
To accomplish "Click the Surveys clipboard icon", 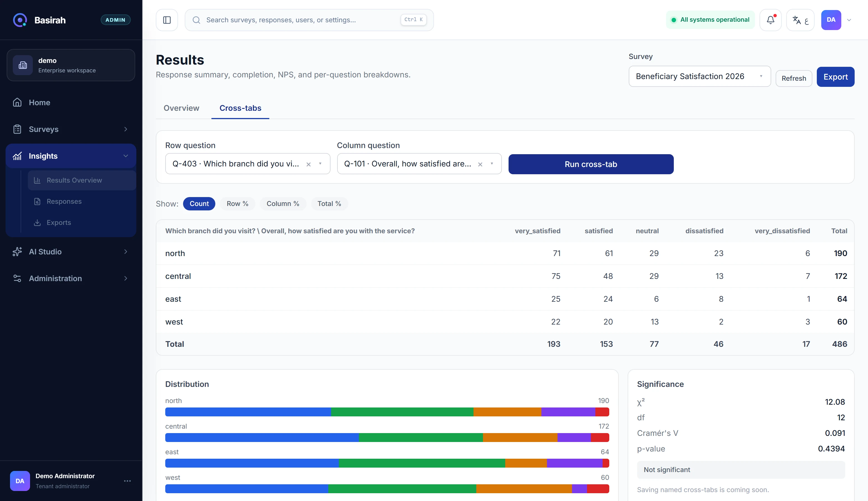I will tap(17, 129).
